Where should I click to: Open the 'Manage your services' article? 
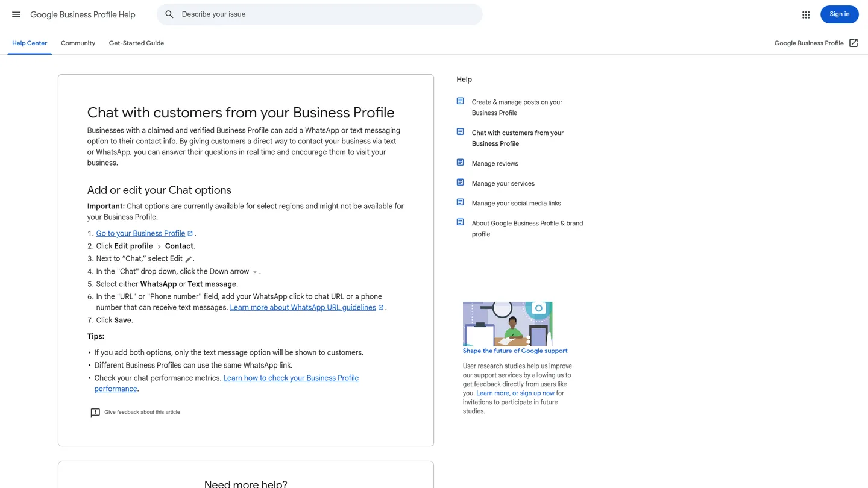point(503,184)
